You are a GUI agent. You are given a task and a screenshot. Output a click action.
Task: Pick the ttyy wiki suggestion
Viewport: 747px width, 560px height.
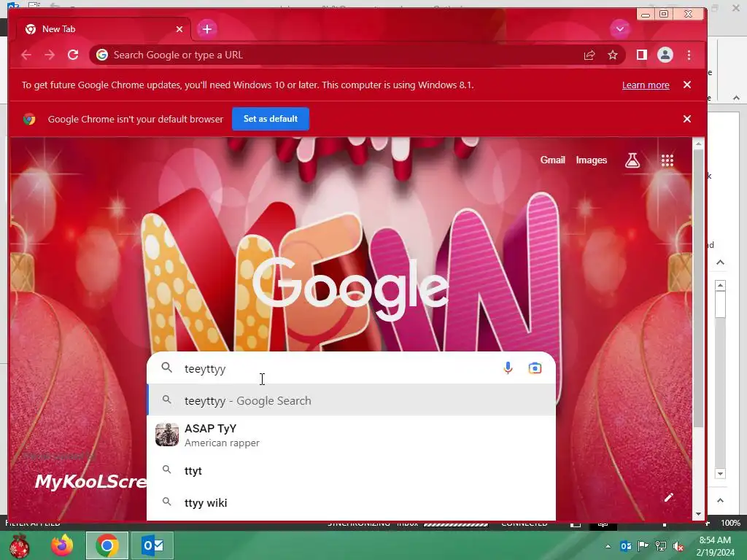click(x=351, y=503)
